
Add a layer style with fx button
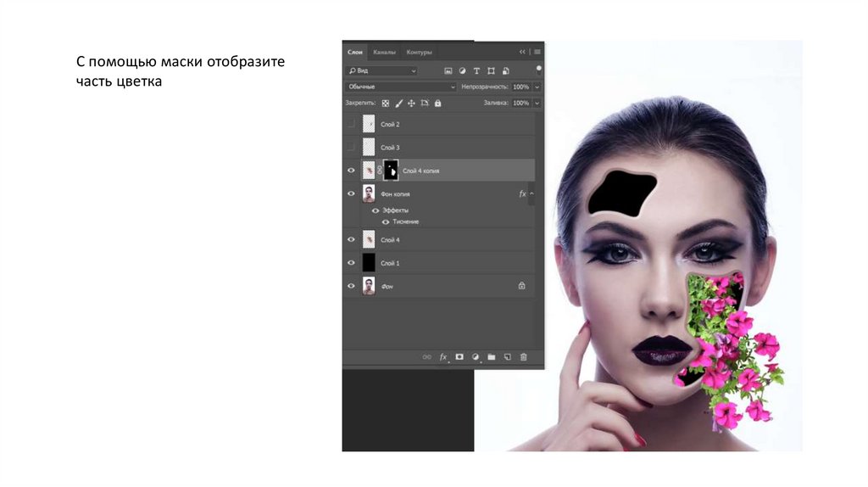442,357
